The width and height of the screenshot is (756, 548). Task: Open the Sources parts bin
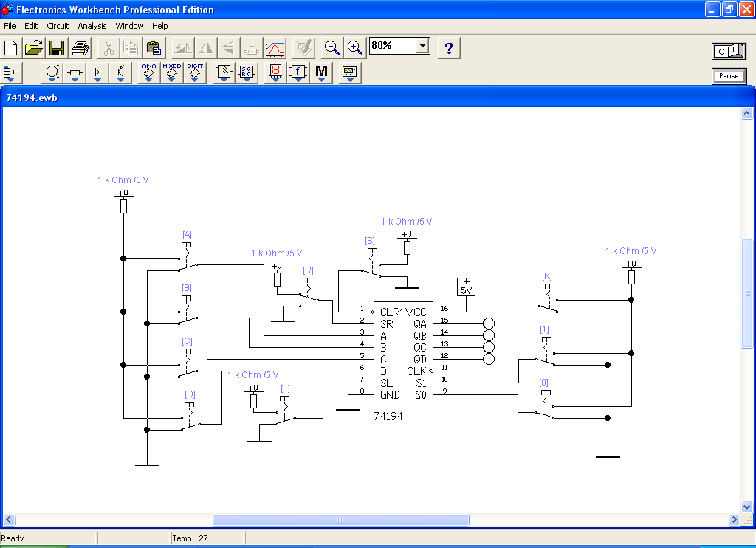point(52,73)
